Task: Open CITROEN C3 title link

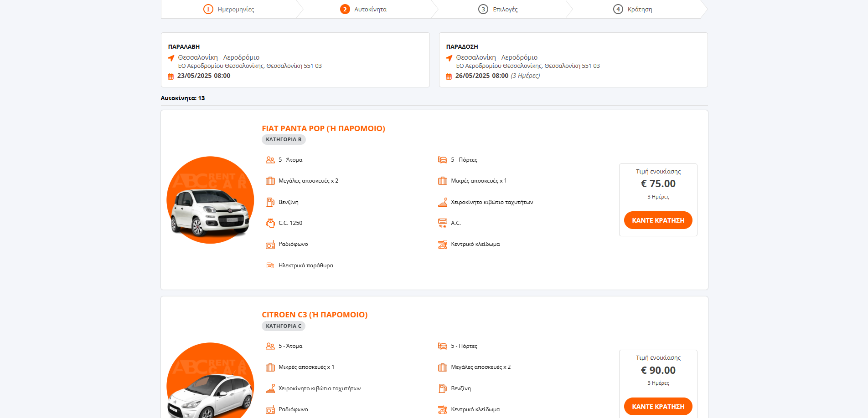Action: tap(315, 315)
